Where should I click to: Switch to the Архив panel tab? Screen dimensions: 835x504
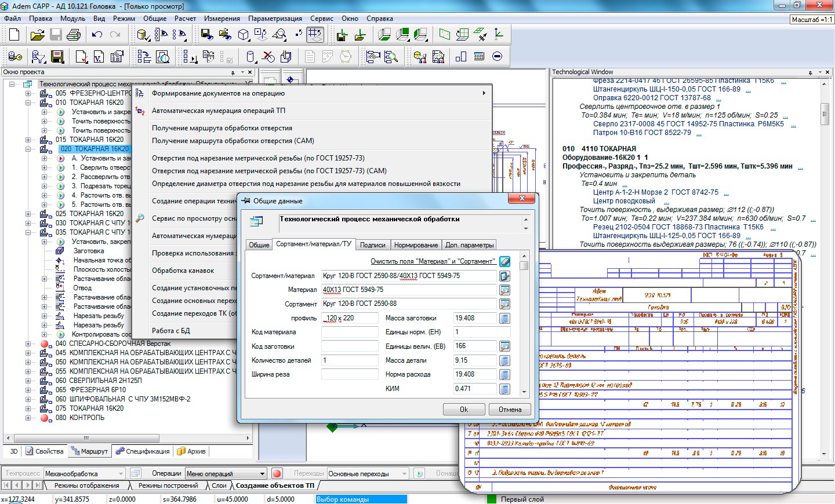click(x=191, y=451)
